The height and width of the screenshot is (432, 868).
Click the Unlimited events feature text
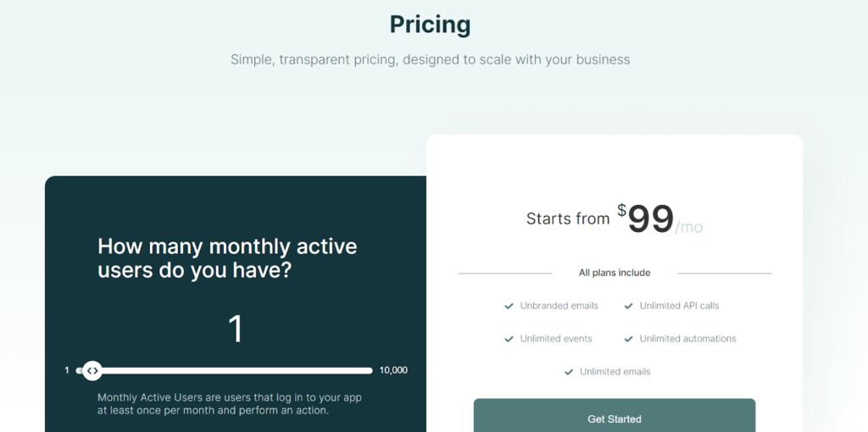pos(556,339)
